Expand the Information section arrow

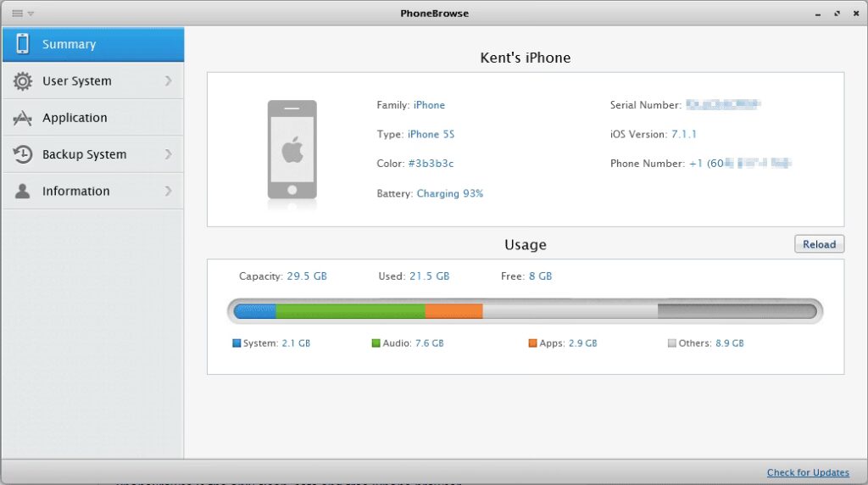click(x=168, y=191)
